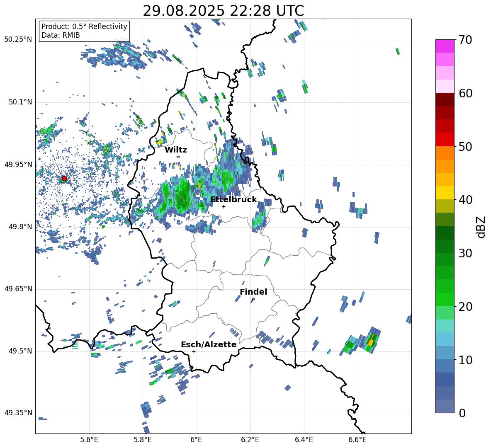Screen dimensions: 491x448
Task: Click the Wiltz cross marker
Action: [x=178, y=157]
